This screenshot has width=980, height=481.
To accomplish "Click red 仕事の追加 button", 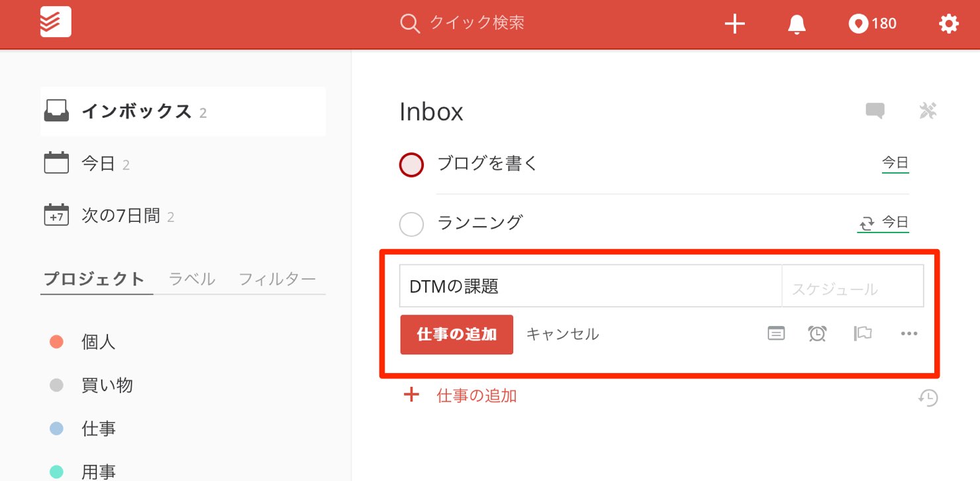I will click(x=457, y=335).
